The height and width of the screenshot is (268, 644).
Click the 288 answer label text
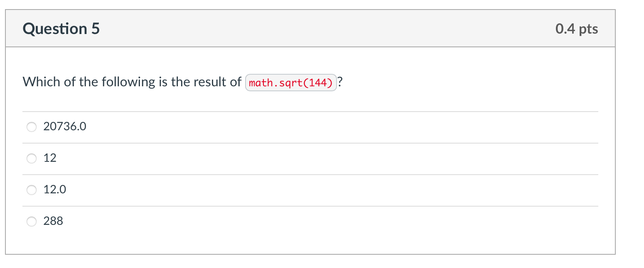click(53, 221)
